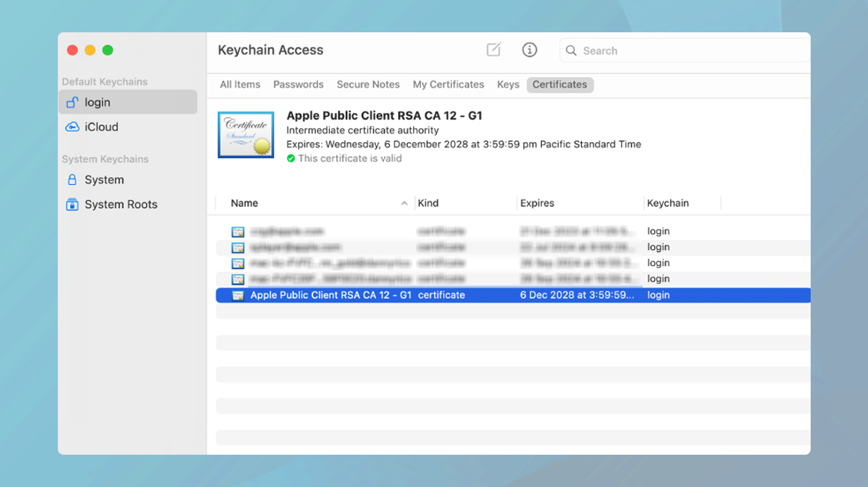Click the Kind column header
Image resolution: width=868 pixels, height=487 pixels.
(x=428, y=203)
